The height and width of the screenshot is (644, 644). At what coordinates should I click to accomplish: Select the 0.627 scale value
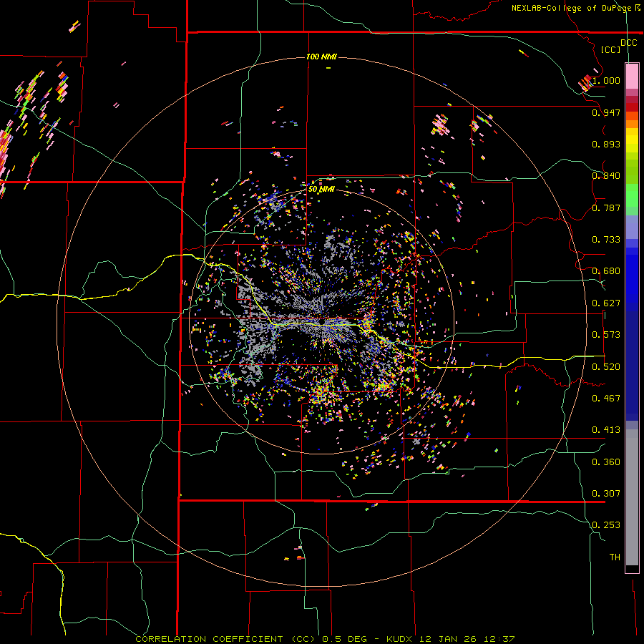coord(606,303)
